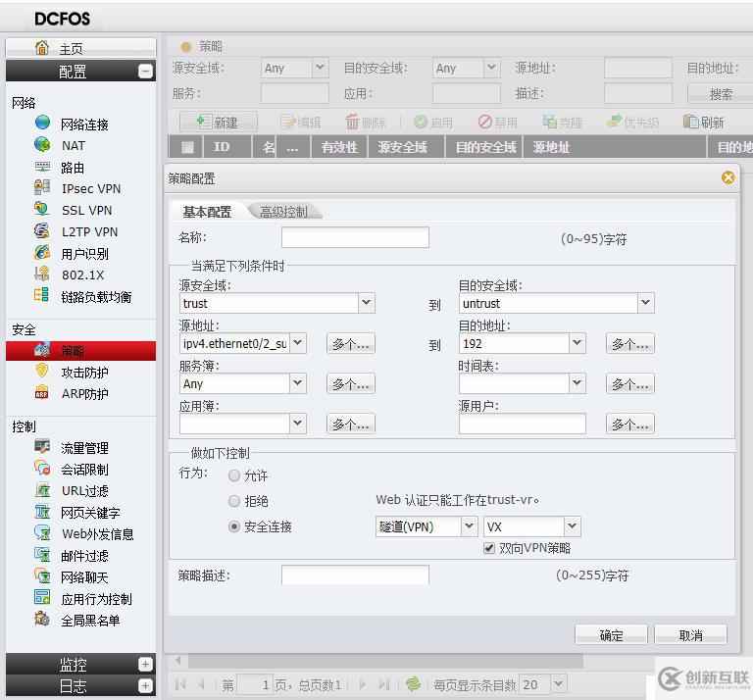This screenshot has height=700, width=753.
Task: Open the 源地址 ipv4.ethernet0/2 dropdown
Action: (298, 343)
